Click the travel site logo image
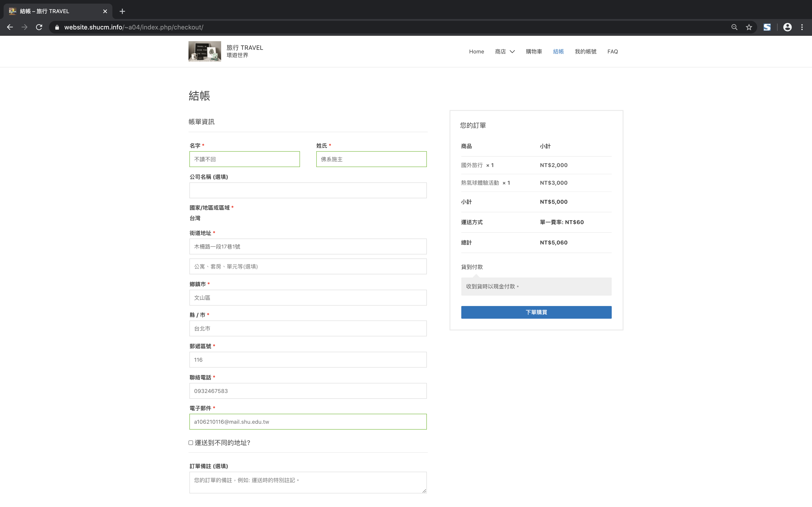This screenshot has height=507, width=812. click(x=205, y=51)
